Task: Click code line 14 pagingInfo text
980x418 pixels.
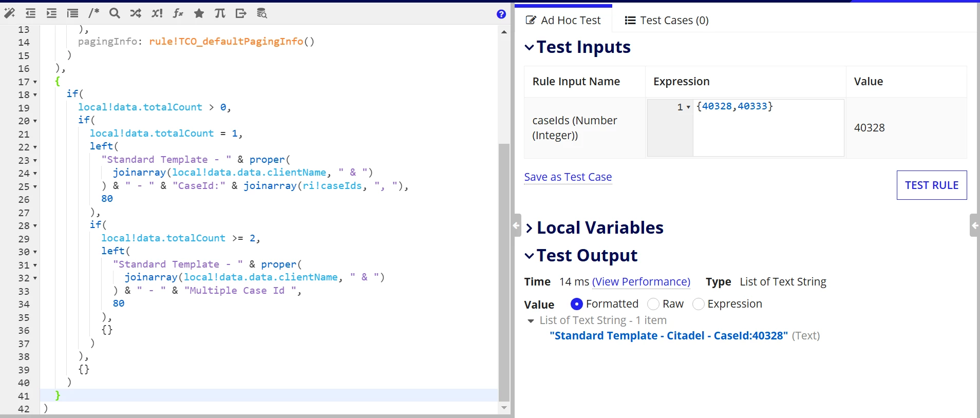Action: 196,42
